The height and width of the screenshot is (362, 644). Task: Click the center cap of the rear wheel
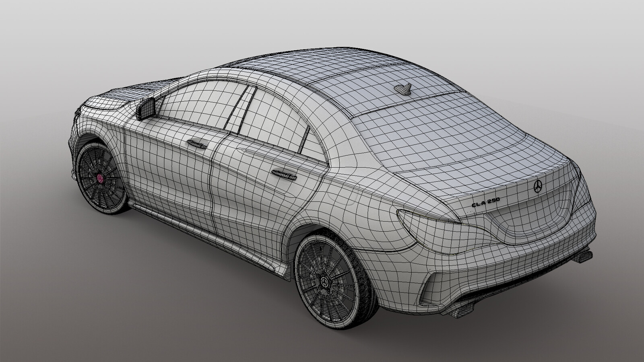(324, 281)
